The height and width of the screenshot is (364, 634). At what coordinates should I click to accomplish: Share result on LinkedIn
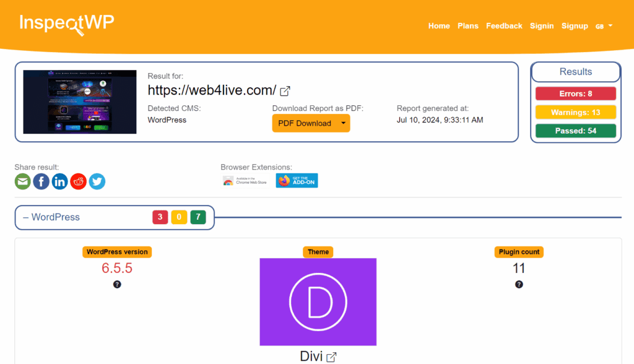click(60, 181)
